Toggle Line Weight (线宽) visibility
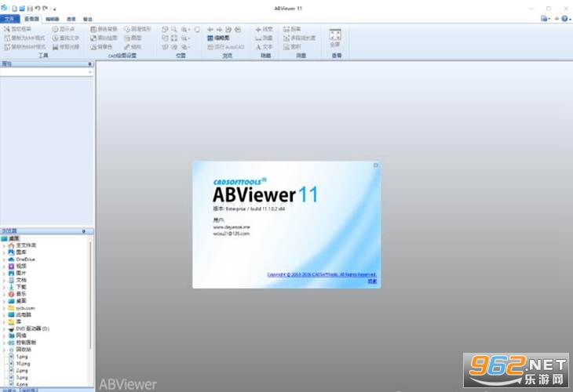The height and width of the screenshot is (392, 573). click(264, 29)
